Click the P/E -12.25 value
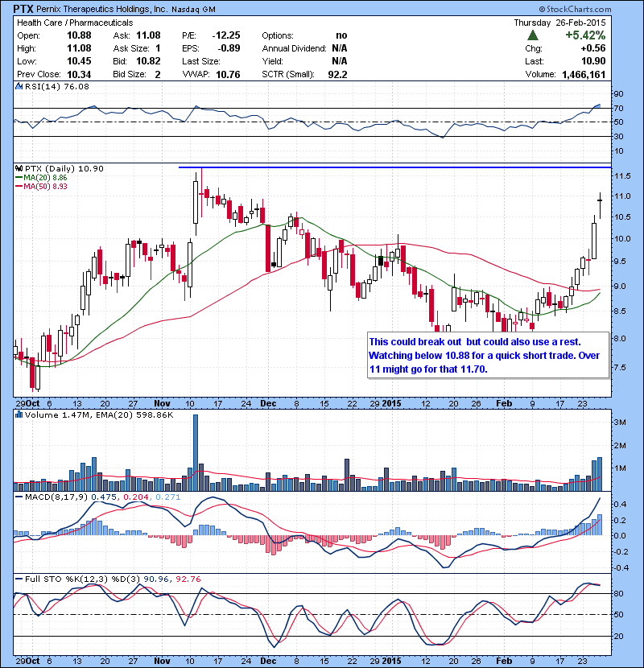Screen dimensions: 644x668 click(226, 35)
